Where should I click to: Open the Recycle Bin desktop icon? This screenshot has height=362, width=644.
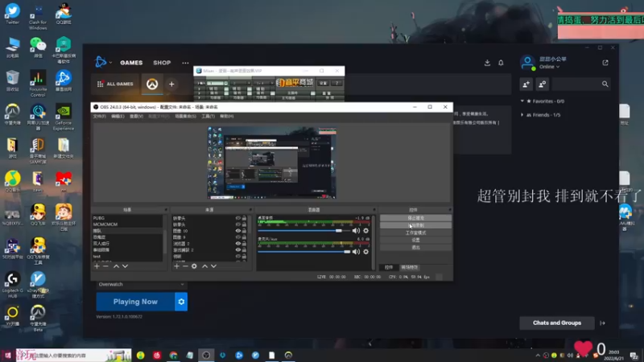12,80
